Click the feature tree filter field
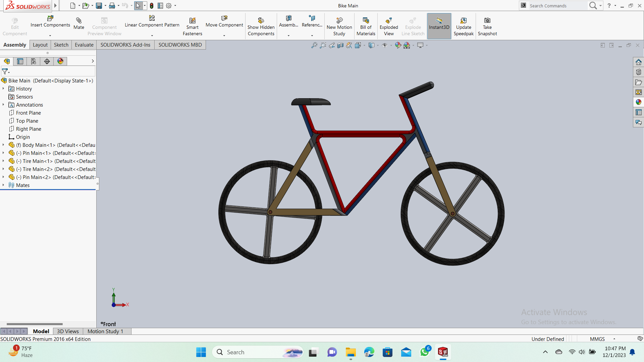Screen dimensions: 644x362 (48, 71)
